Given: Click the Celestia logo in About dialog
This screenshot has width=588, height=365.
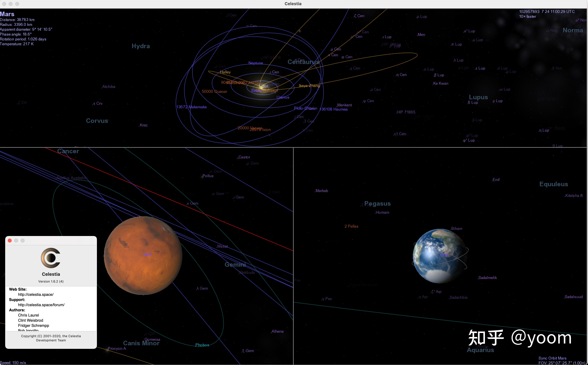Looking at the screenshot, I should tap(51, 258).
